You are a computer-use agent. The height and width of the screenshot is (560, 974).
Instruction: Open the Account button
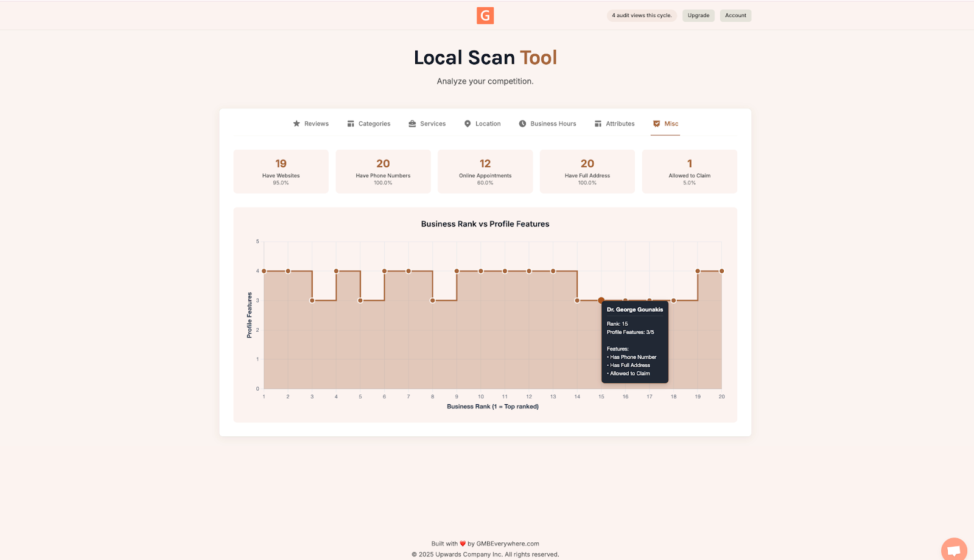pyautogui.click(x=735, y=15)
